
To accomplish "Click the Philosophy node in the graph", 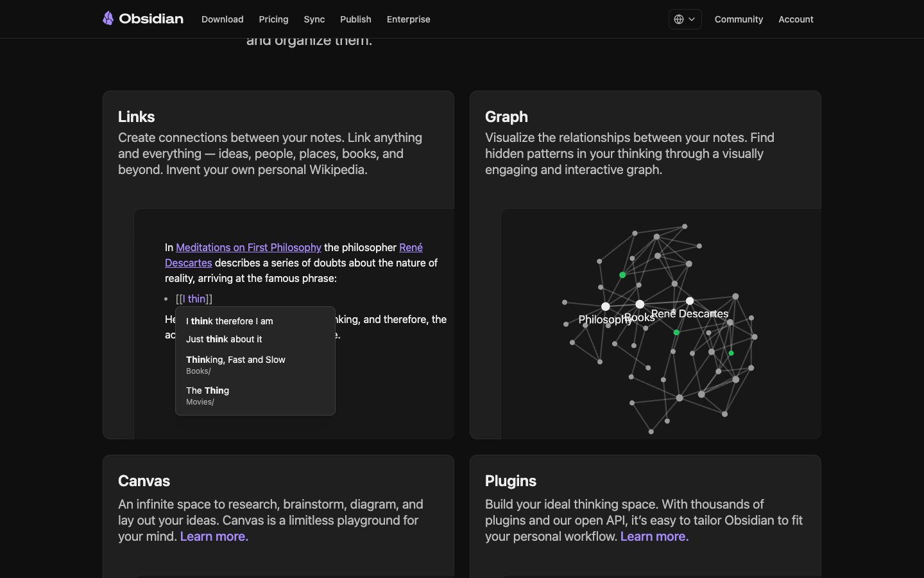I will click(x=605, y=306).
